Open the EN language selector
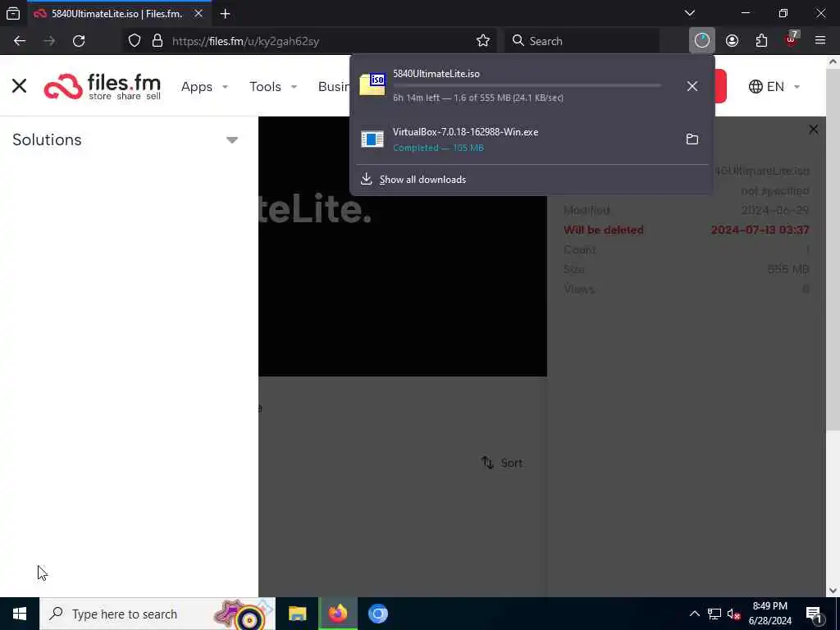Screen dimensions: 840x630 (774, 86)
